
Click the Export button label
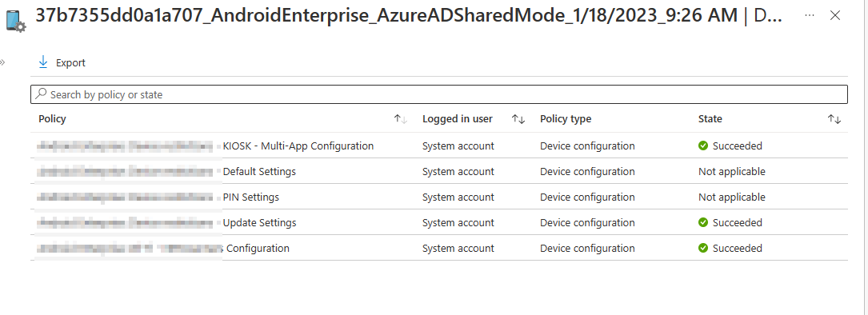point(71,63)
